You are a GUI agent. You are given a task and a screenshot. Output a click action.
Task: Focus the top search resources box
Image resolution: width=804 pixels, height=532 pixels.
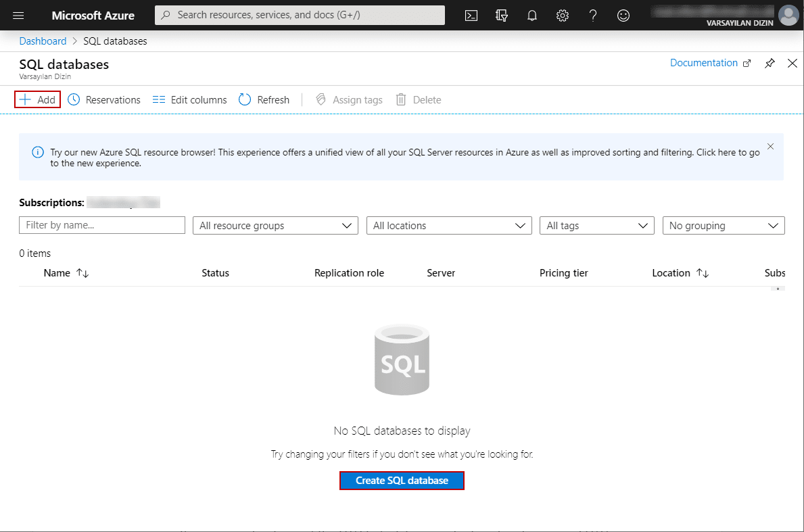click(300, 16)
